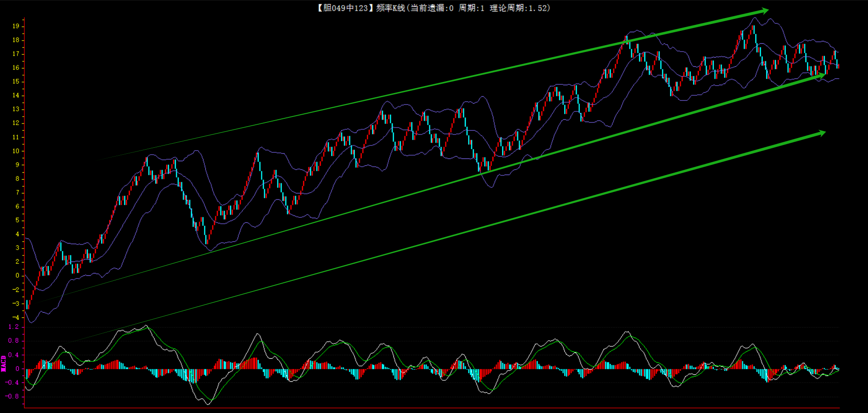Click the 周期:1 text in the title

pyautogui.click(x=471, y=8)
